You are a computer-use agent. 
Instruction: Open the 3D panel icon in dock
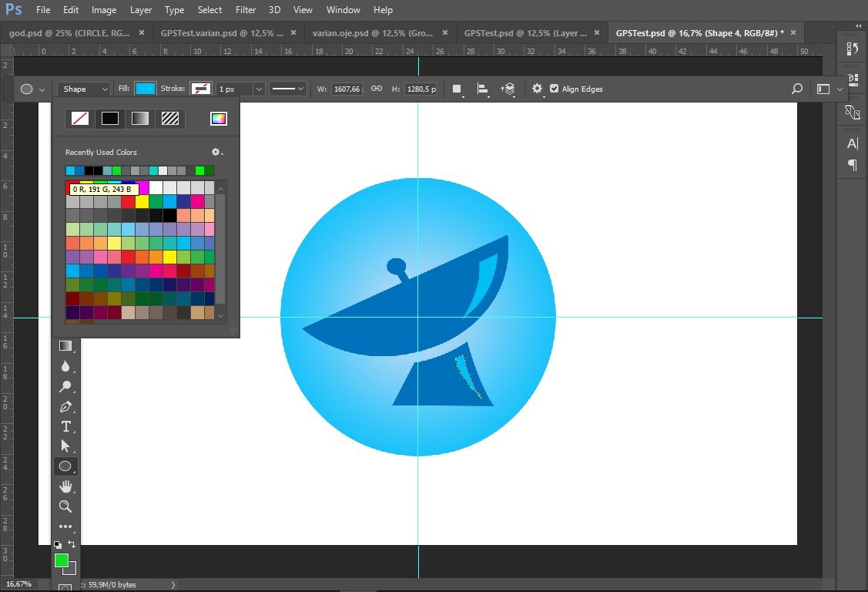(853, 113)
